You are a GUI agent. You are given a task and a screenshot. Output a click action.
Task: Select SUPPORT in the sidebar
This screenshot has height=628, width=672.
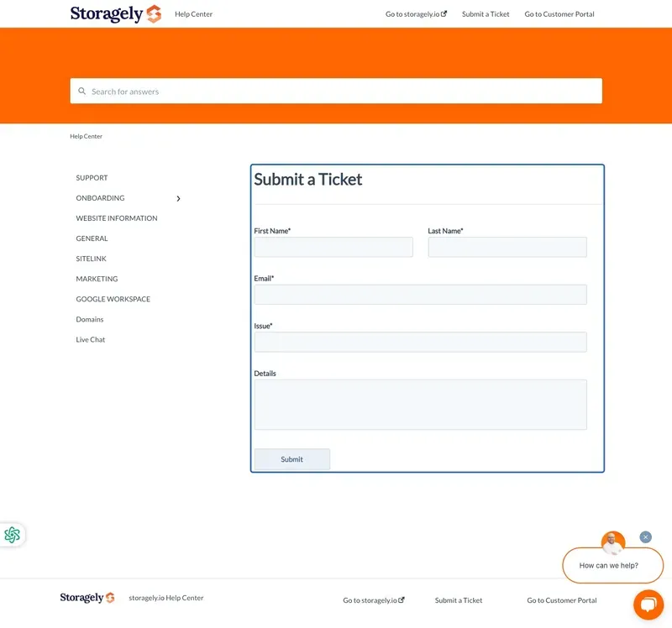coord(92,178)
